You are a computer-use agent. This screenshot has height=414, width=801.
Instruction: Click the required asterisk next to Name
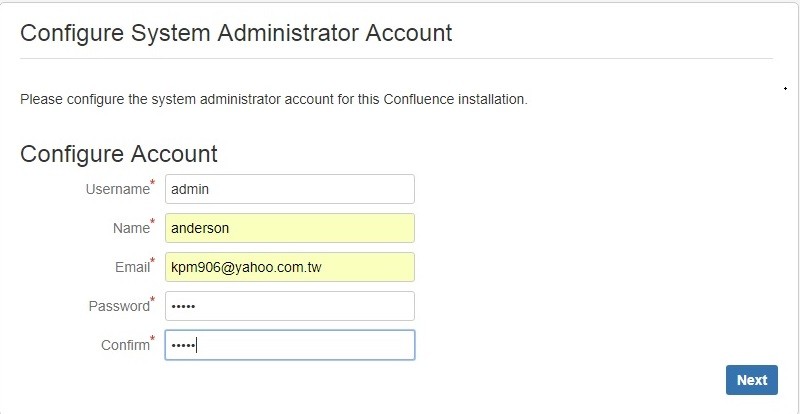153,223
